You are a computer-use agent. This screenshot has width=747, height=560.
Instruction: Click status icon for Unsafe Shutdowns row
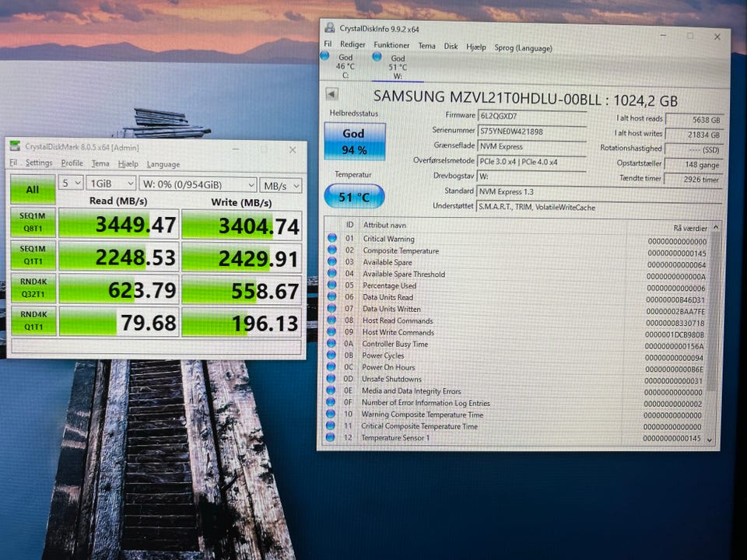tap(331, 378)
